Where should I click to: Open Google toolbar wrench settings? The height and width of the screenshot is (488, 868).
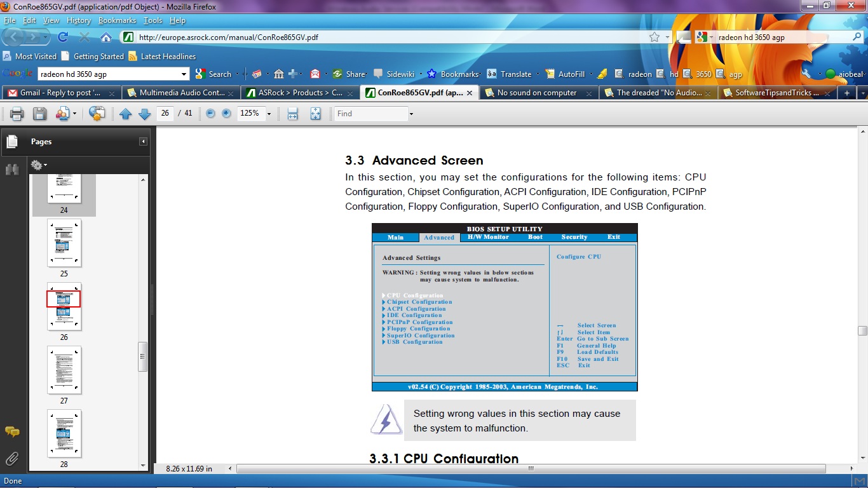(806, 74)
